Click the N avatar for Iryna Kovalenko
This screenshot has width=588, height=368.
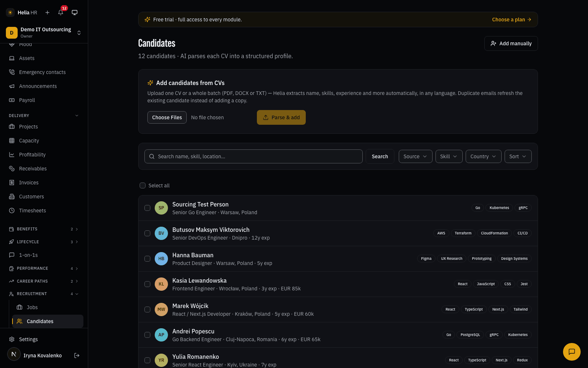[x=14, y=354]
